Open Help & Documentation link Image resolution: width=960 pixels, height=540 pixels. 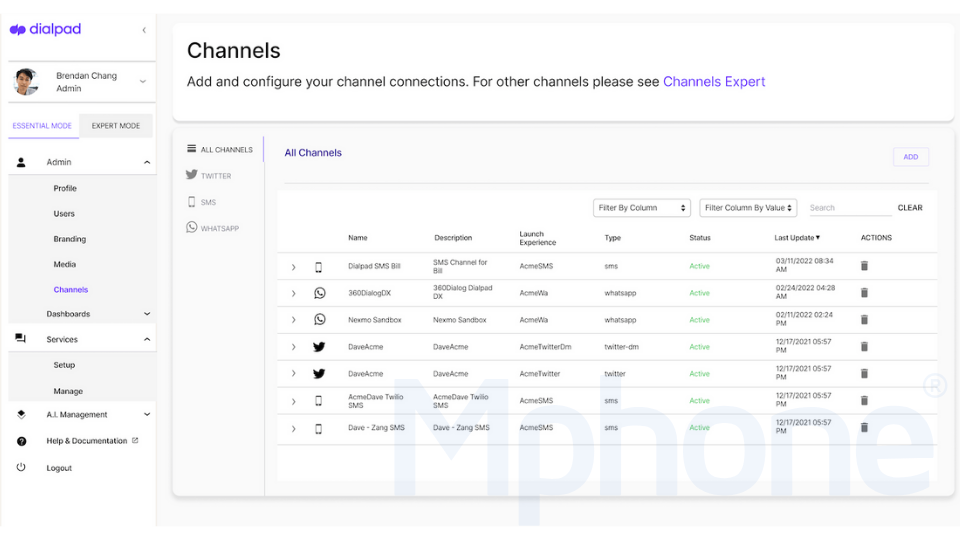pyautogui.click(x=86, y=441)
